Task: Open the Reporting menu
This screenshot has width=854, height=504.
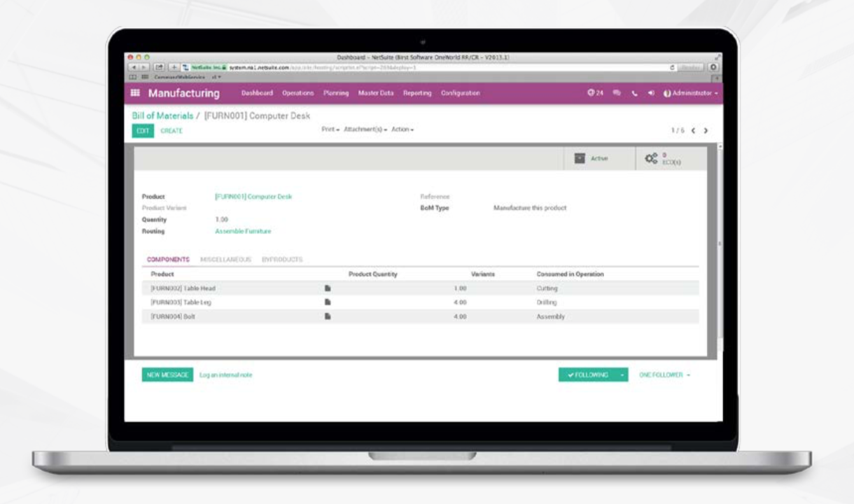Action: [x=417, y=93]
